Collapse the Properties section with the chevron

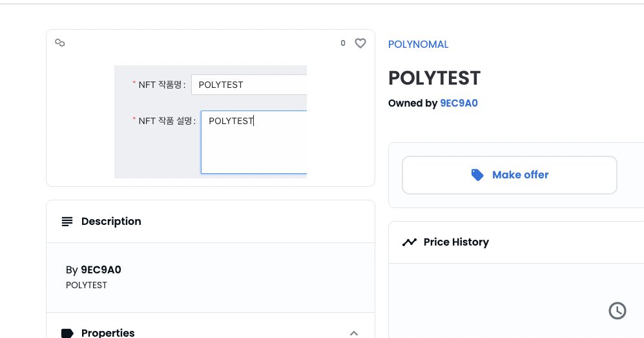point(354,333)
